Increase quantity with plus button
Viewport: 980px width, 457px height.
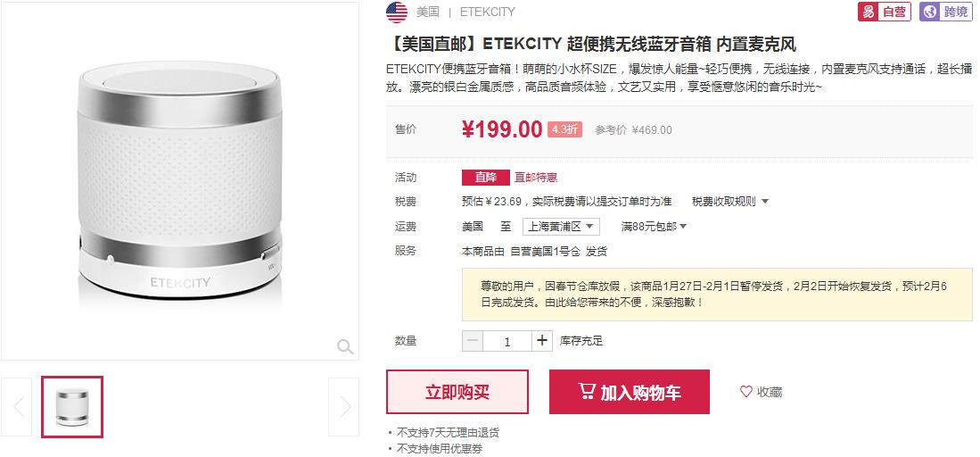tap(542, 341)
